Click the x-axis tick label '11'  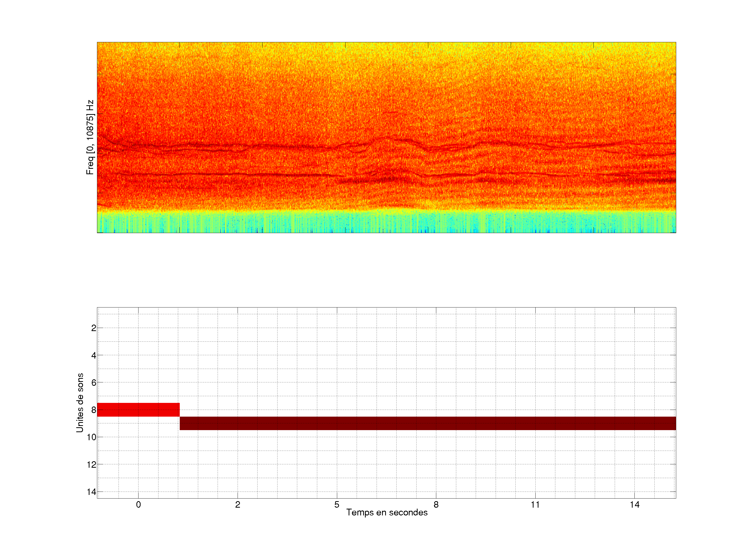tap(535, 505)
